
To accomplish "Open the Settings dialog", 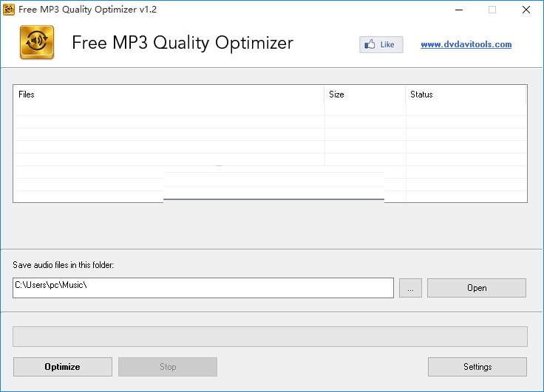I will pyautogui.click(x=477, y=367).
